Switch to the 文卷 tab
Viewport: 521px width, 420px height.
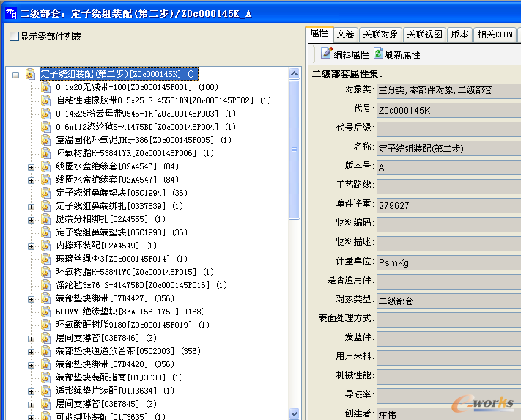(x=345, y=34)
